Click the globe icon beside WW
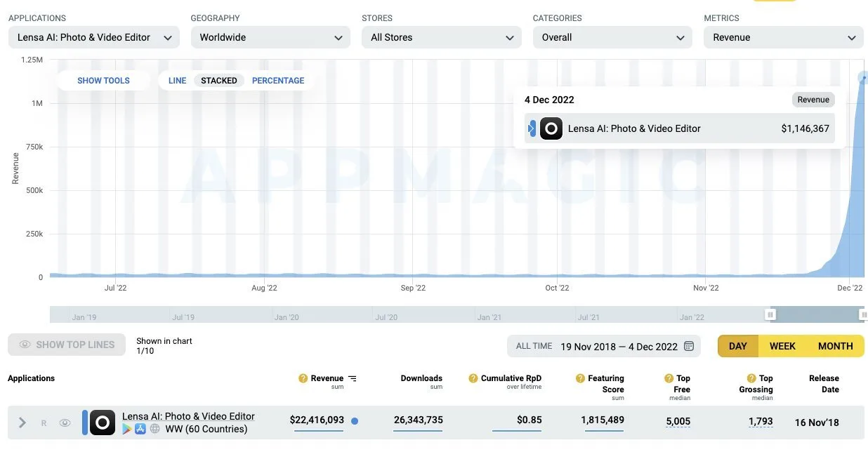Screen dimensions: 868x452 coord(154,429)
